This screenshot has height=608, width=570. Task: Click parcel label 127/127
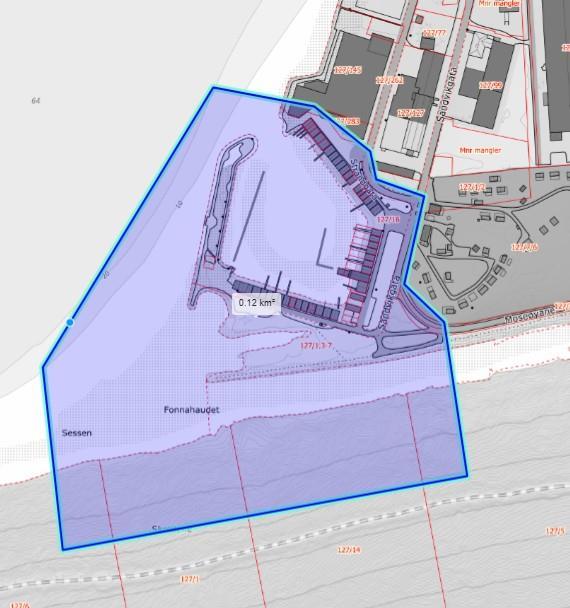(x=411, y=113)
